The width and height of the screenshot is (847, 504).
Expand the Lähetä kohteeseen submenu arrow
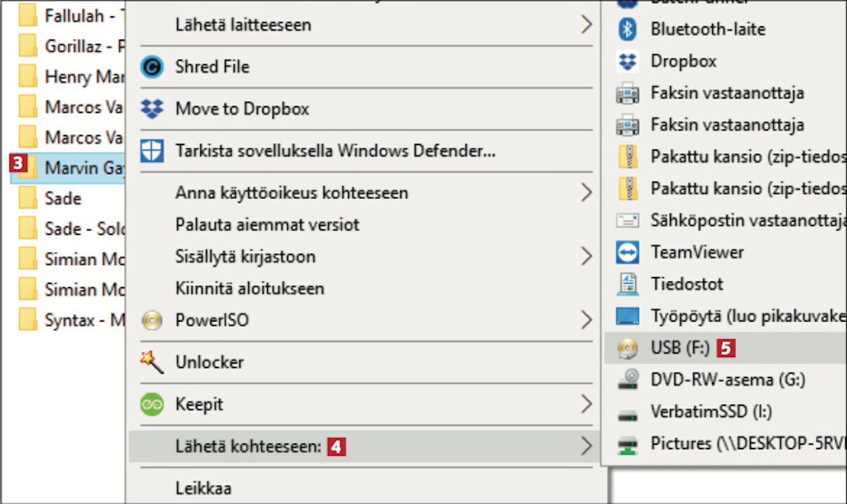pos(586,446)
